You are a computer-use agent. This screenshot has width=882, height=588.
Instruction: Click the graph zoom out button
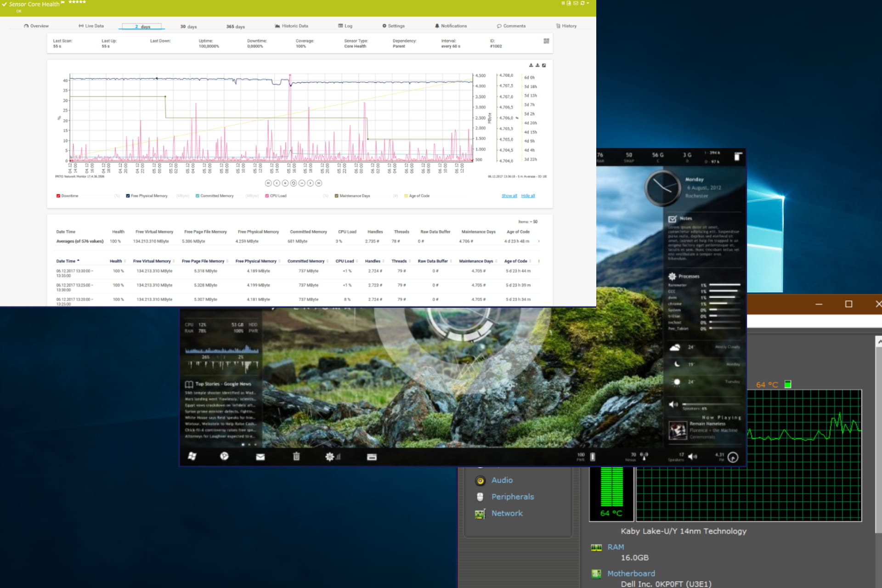coord(302,183)
